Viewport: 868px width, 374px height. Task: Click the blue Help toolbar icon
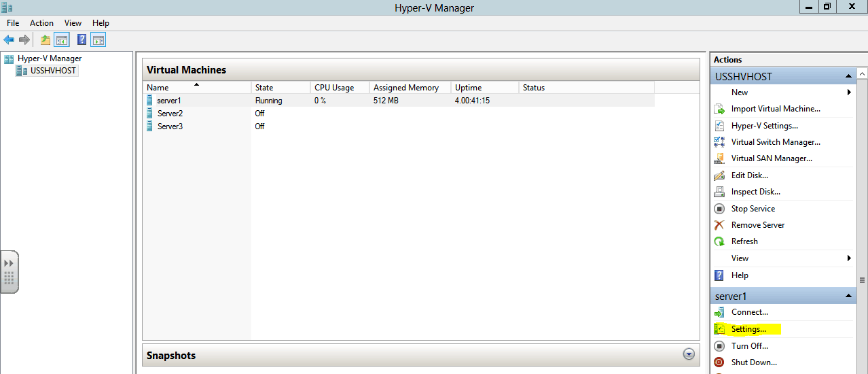click(x=82, y=40)
